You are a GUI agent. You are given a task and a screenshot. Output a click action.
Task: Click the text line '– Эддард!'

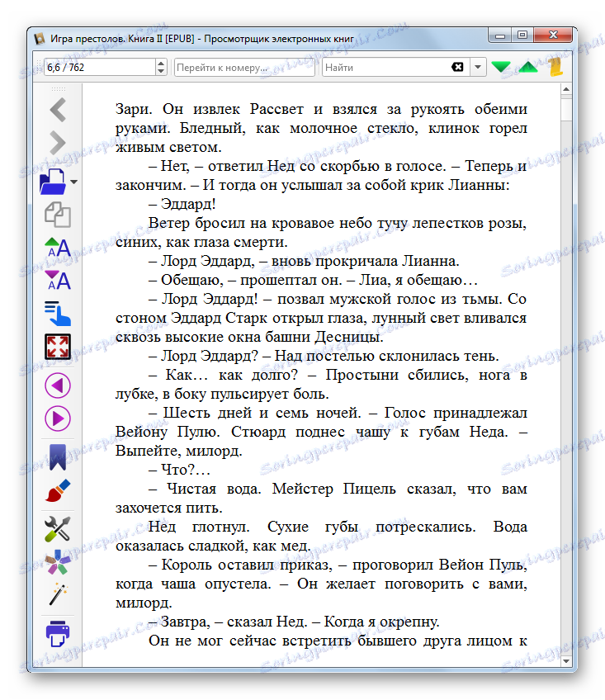(182, 204)
